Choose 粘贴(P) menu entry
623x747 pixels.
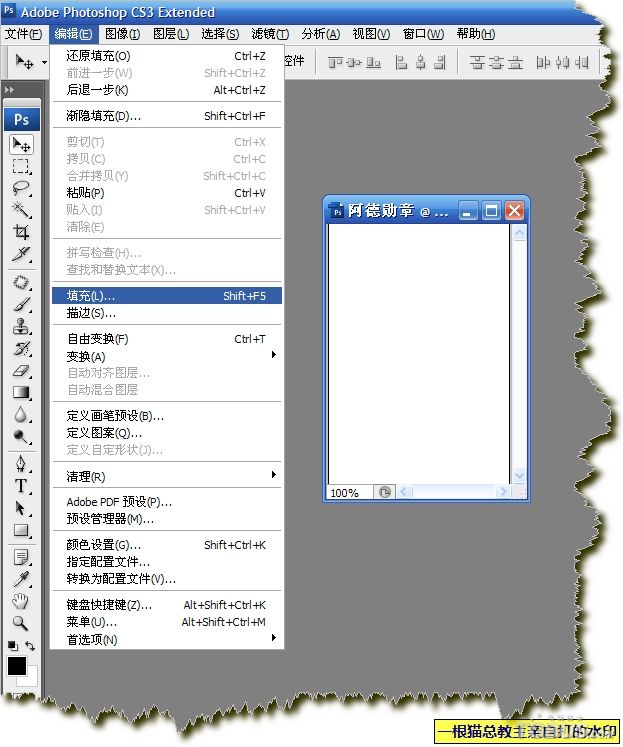click(167, 193)
